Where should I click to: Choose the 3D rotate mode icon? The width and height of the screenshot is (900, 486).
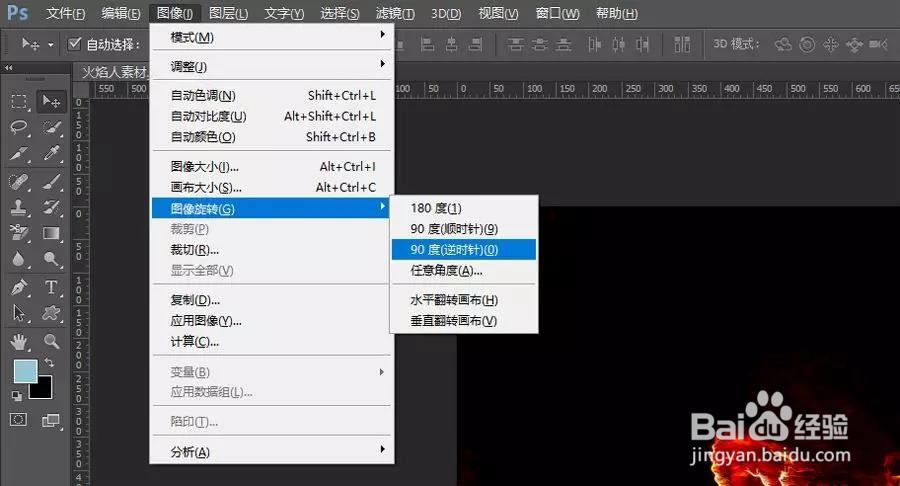783,44
